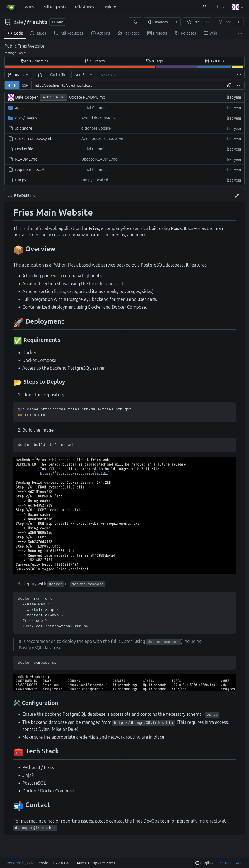This screenshot has width=249, height=868.
Task: Click the language statistics color bar
Action: point(124,67)
